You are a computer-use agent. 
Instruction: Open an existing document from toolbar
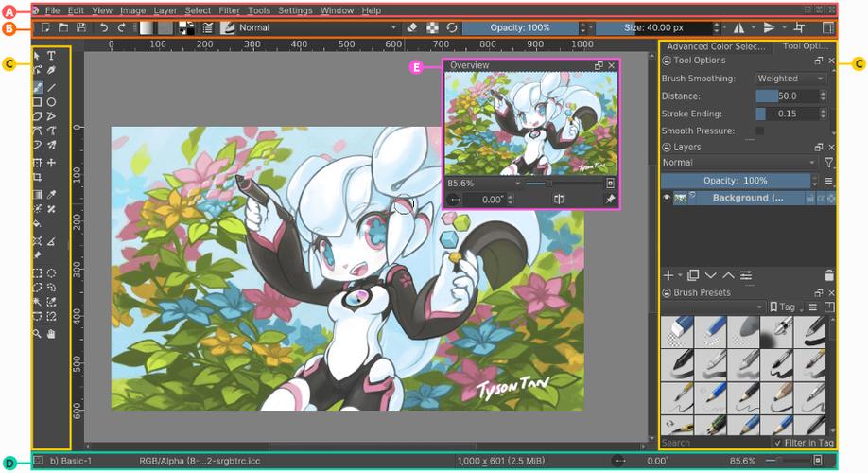[63, 27]
